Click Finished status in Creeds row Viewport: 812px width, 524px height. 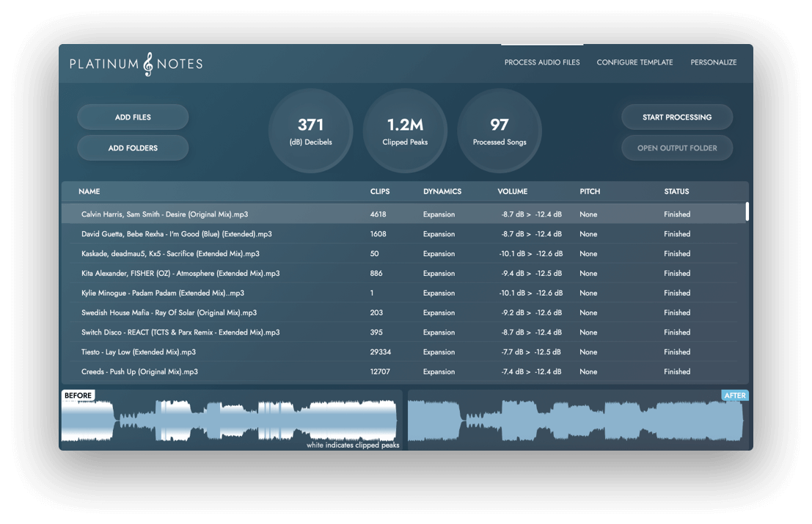[x=677, y=371]
